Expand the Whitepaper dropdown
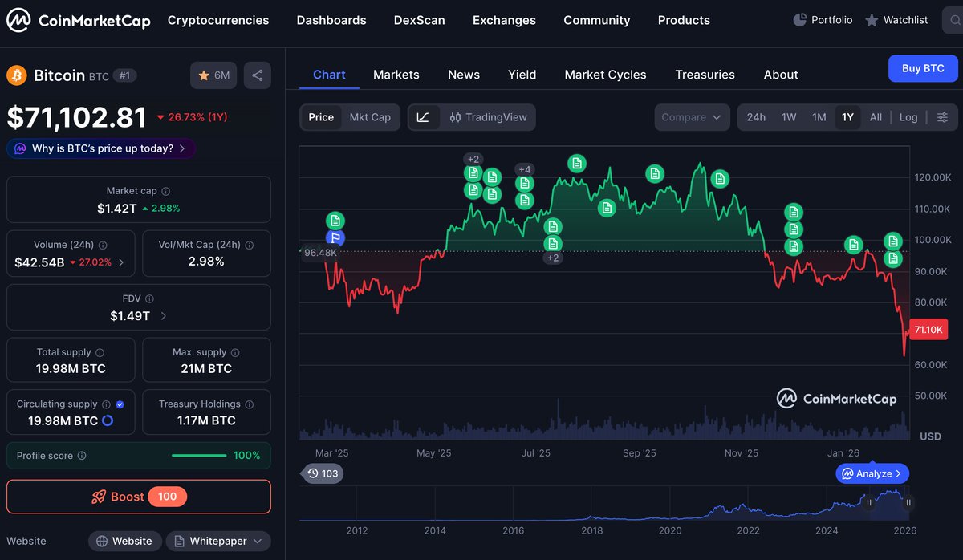This screenshot has width=963, height=560. tap(218, 542)
